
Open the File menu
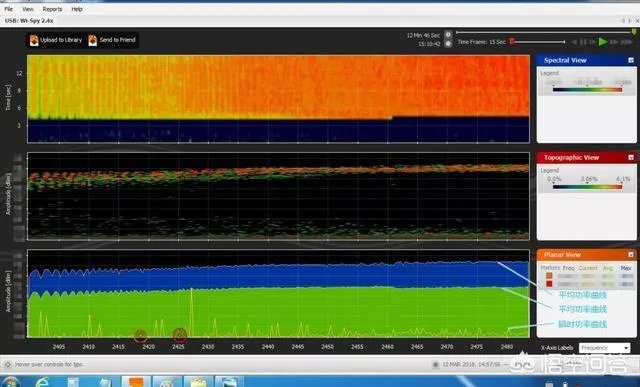click(x=9, y=9)
